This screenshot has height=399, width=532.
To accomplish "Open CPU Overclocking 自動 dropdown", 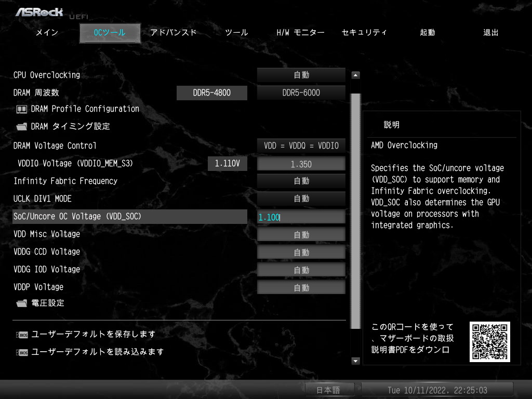I will pos(301,75).
